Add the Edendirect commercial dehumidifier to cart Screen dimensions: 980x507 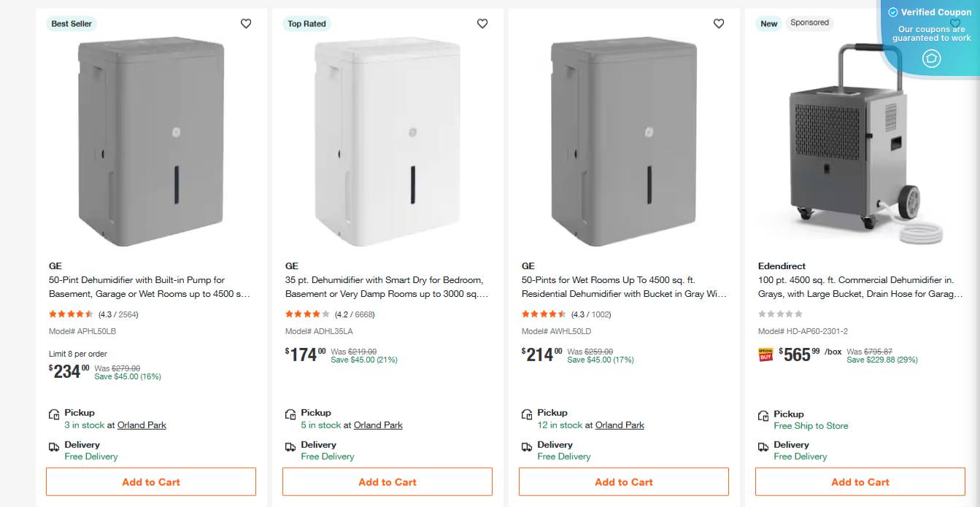coord(860,482)
